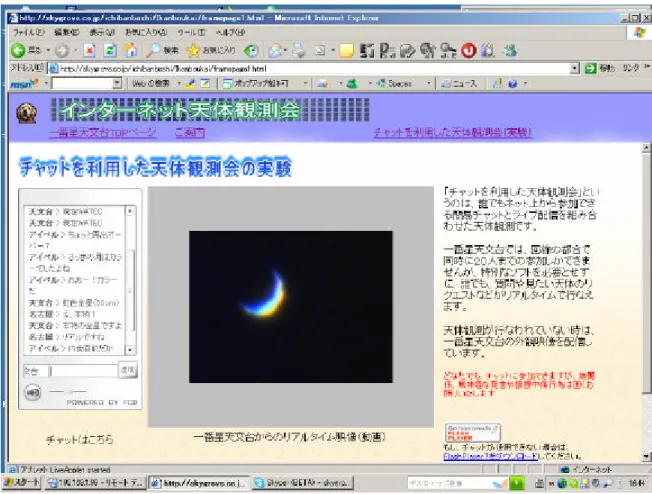Open the ツール menu

coord(191,32)
